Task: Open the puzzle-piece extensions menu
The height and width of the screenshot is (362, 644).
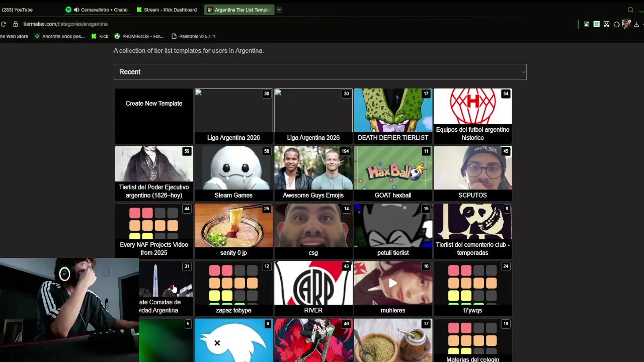Action: [616, 24]
